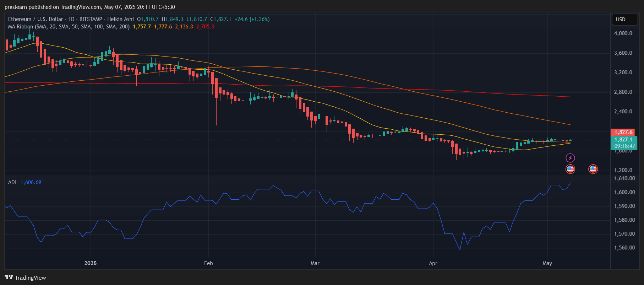
Task: Select the ADL indicator label
Action: (x=12, y=182)
